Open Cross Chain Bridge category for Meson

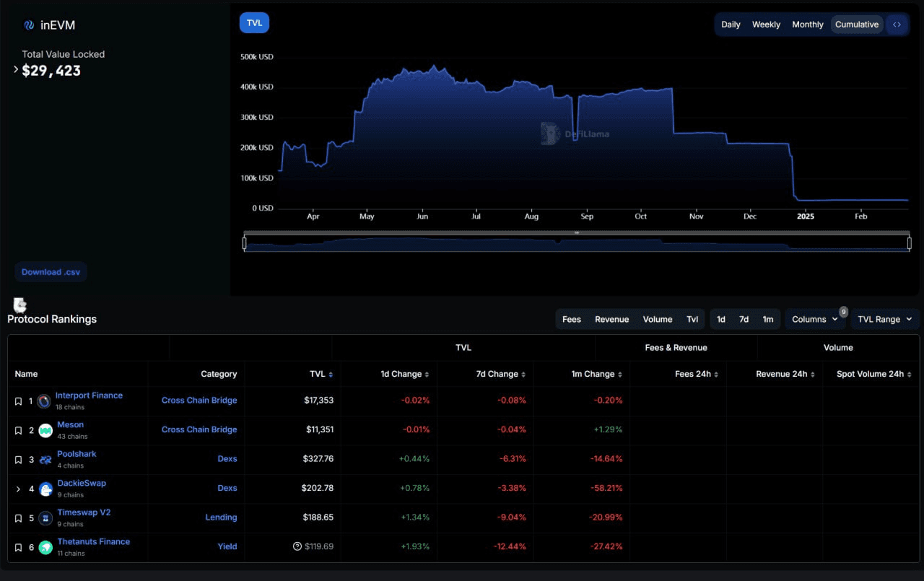(x=199, y=429)
